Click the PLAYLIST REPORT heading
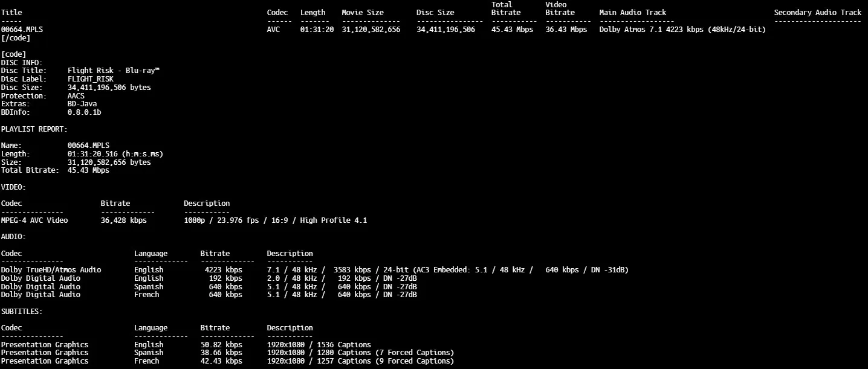Screen dimensions: 868x369 point(34,129)
